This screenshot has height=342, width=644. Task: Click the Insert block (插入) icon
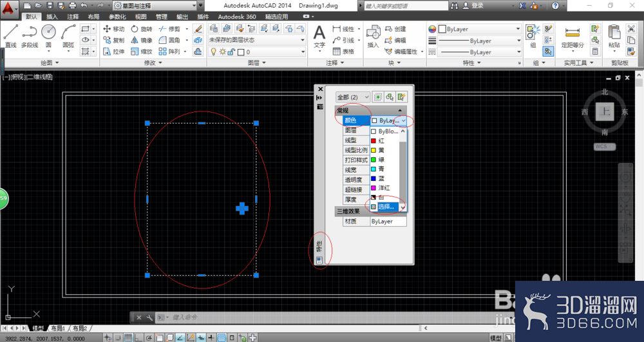[373, 36]
